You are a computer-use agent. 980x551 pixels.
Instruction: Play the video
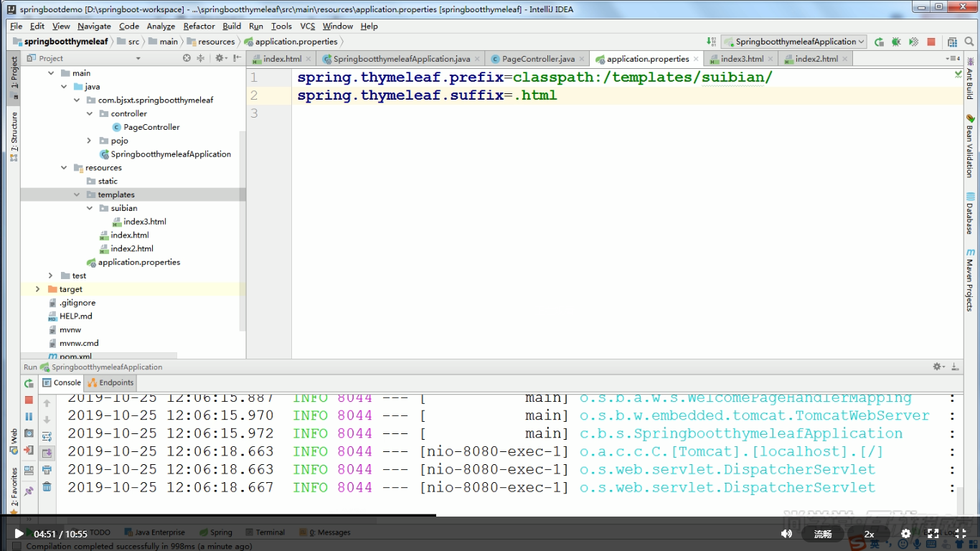(x=18, y=534)
